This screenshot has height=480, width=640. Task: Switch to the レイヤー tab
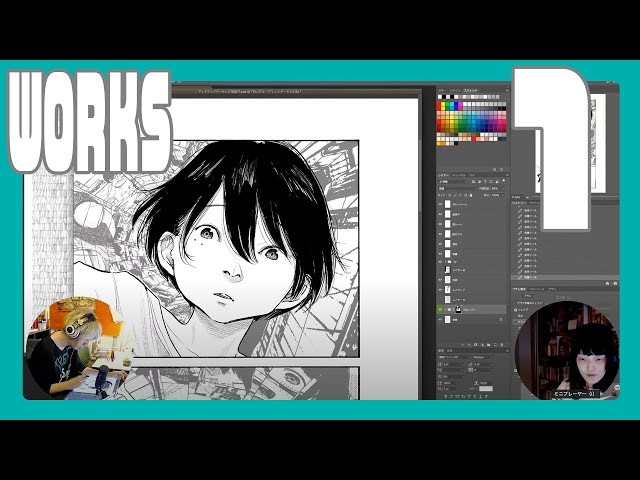click(443, 175)
